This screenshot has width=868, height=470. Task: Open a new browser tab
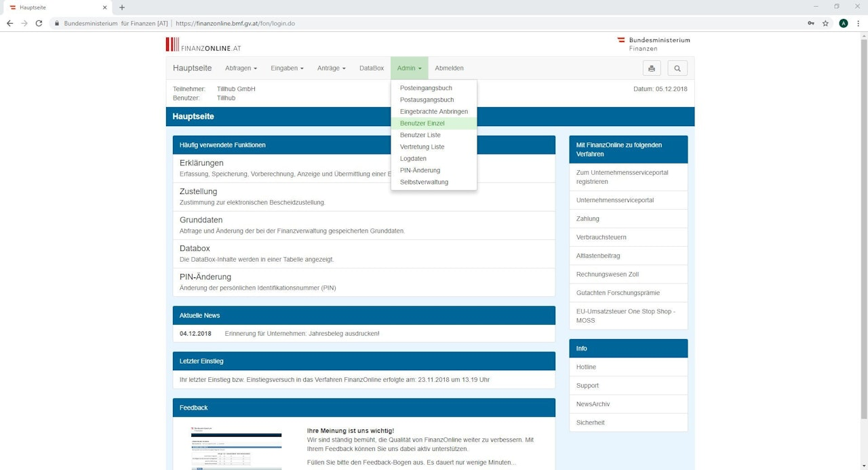(122, 7)
